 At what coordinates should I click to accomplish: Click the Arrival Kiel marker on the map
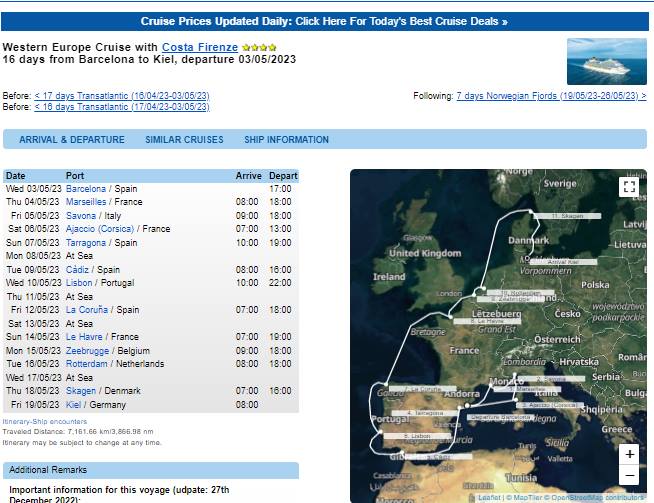click(x=563, y=262)
